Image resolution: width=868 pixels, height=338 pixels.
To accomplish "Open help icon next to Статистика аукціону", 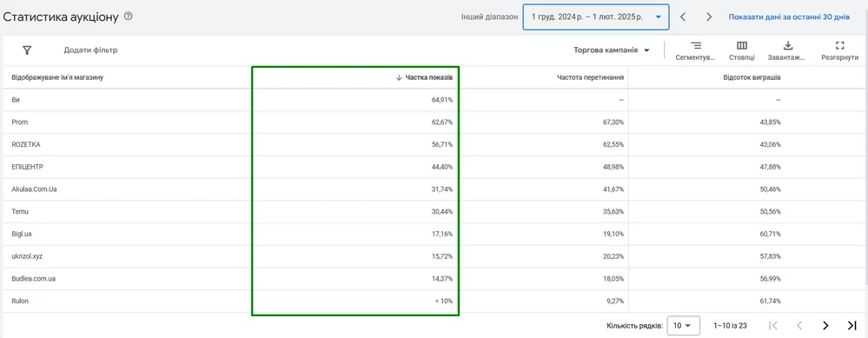I will (129, 17).
